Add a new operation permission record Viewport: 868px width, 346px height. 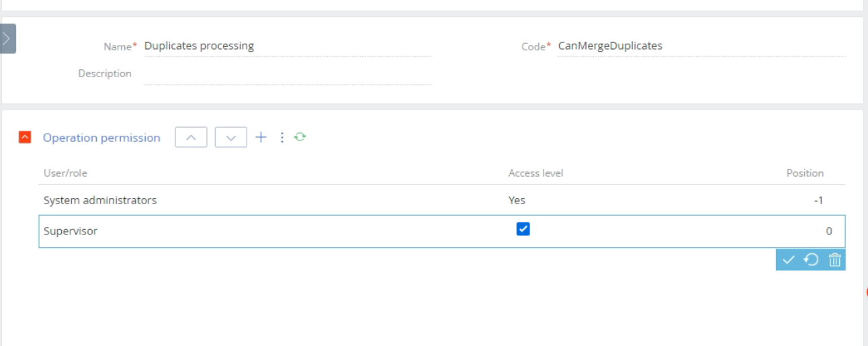pos(261,137)
